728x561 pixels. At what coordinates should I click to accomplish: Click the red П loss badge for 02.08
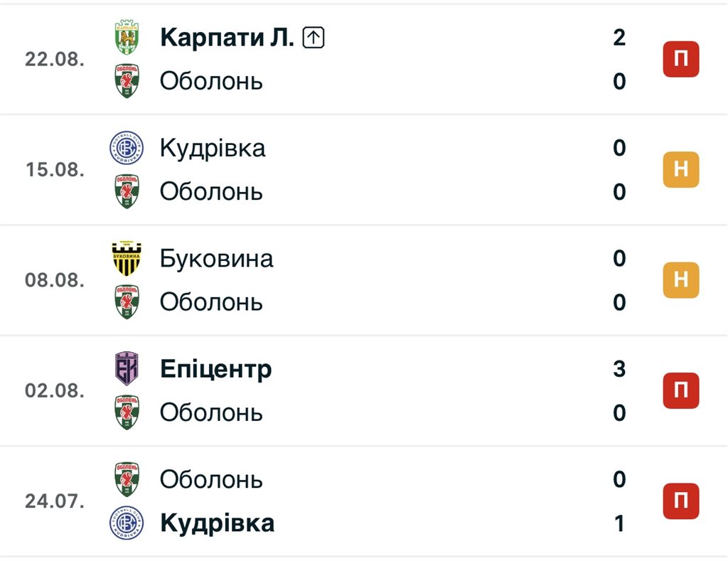point(680,390)
